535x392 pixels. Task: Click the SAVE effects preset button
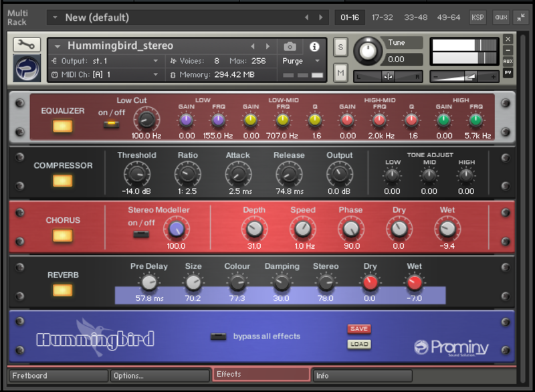point(358,328)
